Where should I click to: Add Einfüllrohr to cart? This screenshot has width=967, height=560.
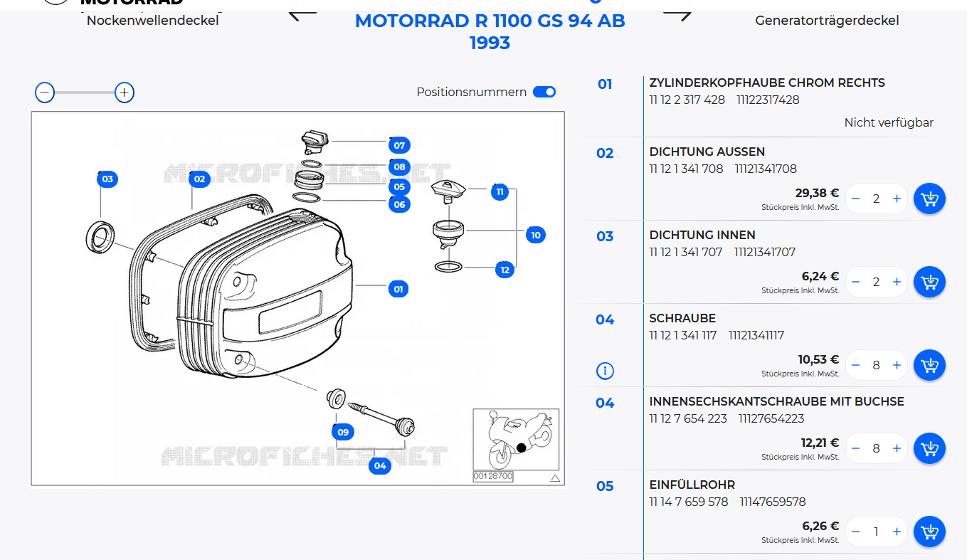(x=929, y=532)
